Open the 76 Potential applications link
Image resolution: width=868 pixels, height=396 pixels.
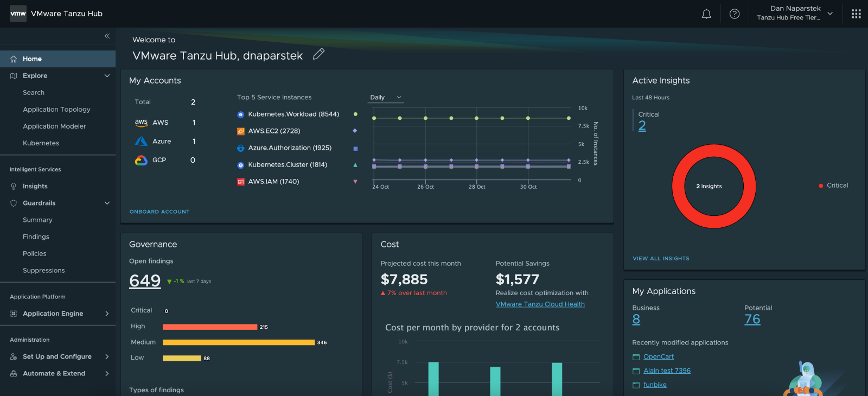point(752,320)
